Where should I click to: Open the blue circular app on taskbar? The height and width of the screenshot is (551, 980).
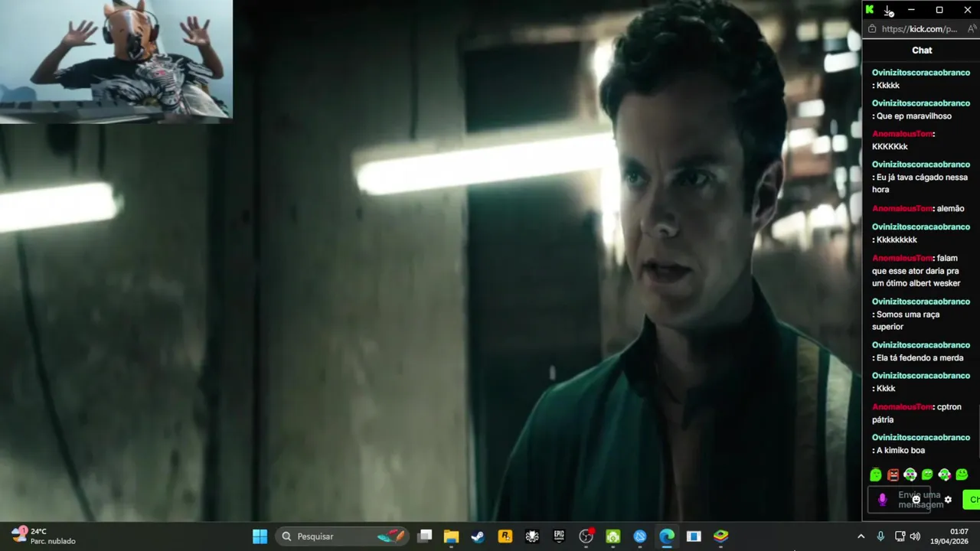(640, 536)
